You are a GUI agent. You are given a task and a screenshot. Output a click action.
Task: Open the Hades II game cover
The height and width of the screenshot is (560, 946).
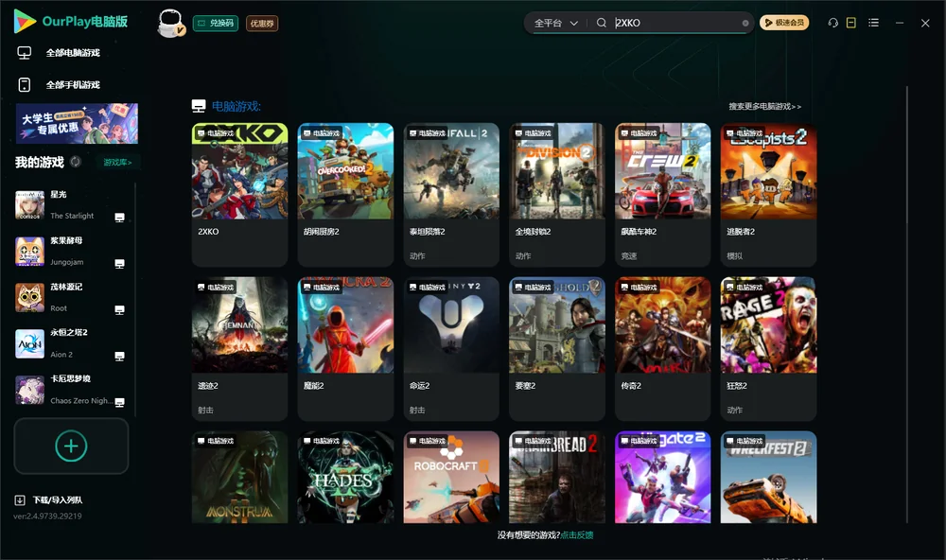point(345,477)
